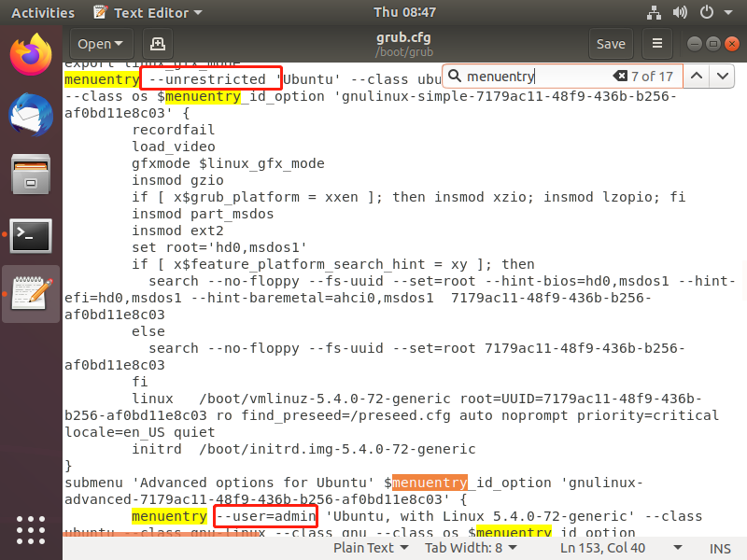Click 'Advanced options for Ubuntu' submenu text
The image size is (747, 560).
click(x=253, y=483)
